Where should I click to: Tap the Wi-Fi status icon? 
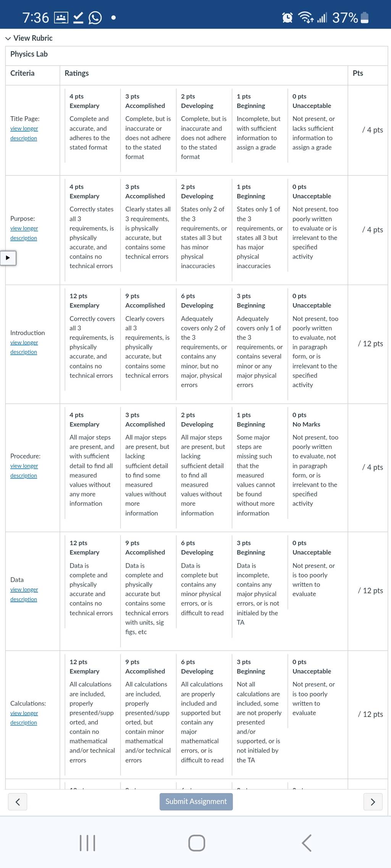coord(305,17)
